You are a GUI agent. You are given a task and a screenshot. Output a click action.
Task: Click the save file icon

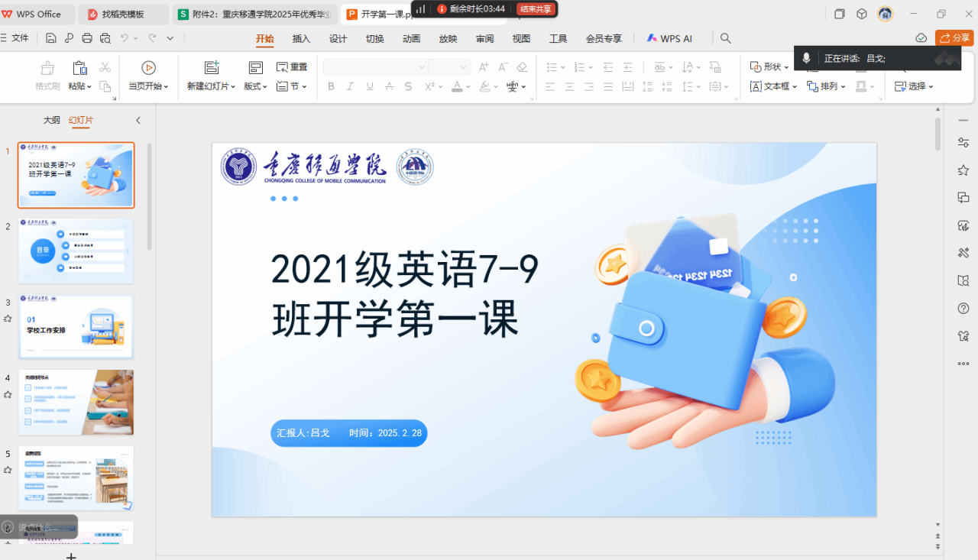[x=50, y=38]
